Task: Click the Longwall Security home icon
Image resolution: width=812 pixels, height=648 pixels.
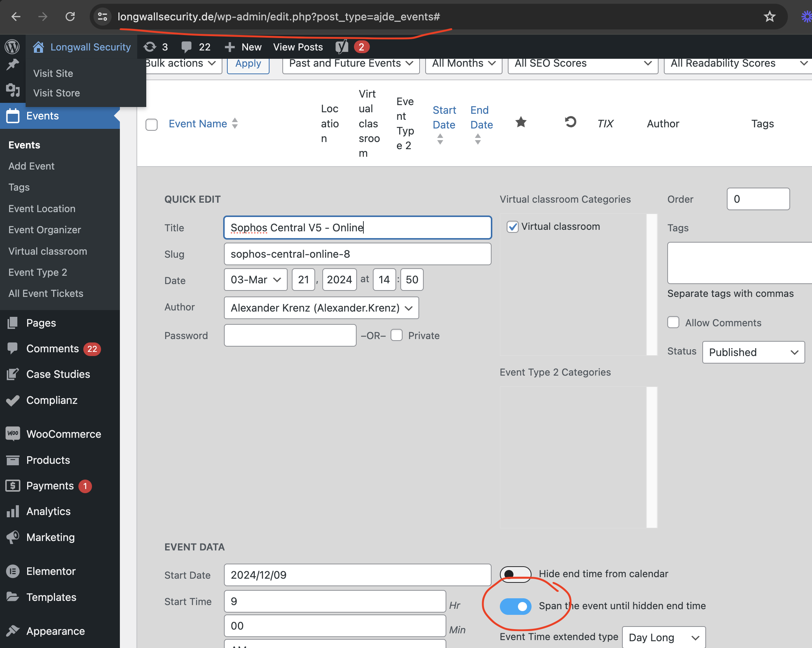Action: [38, 47]
